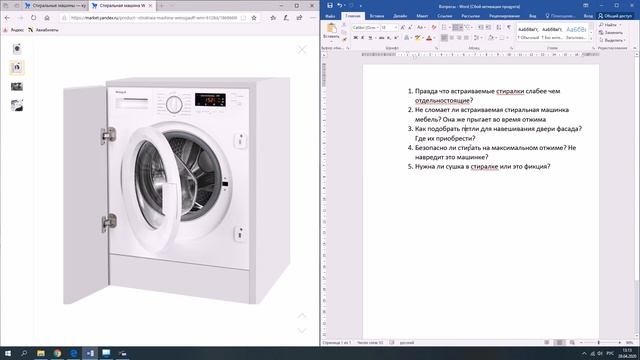640x360 pixels.
Task: Expand the Word styles gallery
Action: pos(591,38)
